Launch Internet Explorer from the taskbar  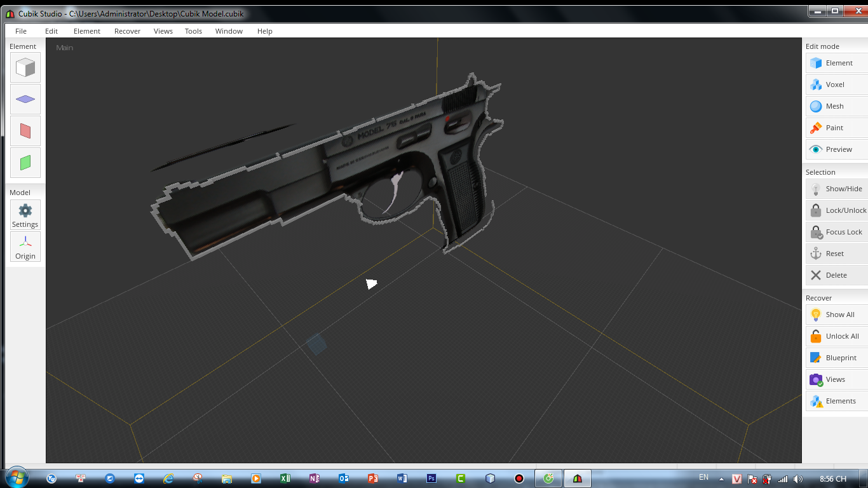point(168,478)
